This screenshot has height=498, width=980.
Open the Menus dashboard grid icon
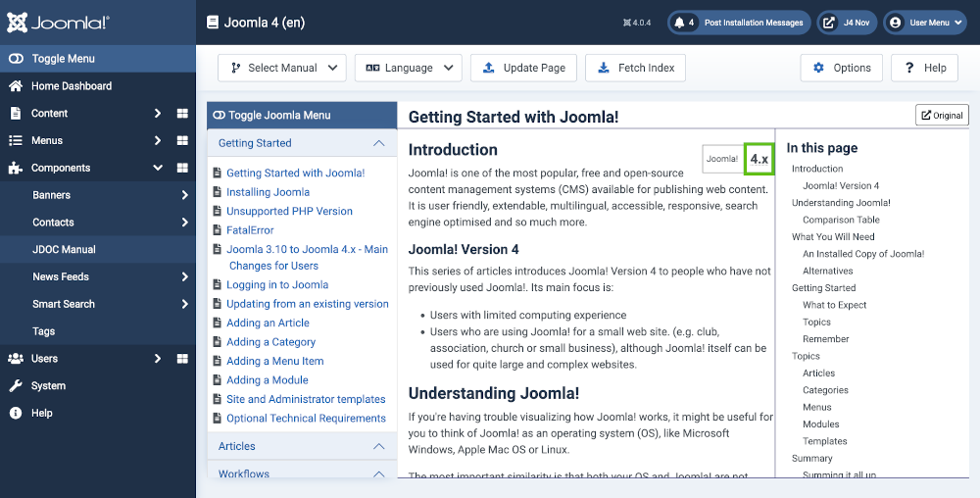point(182,140)
